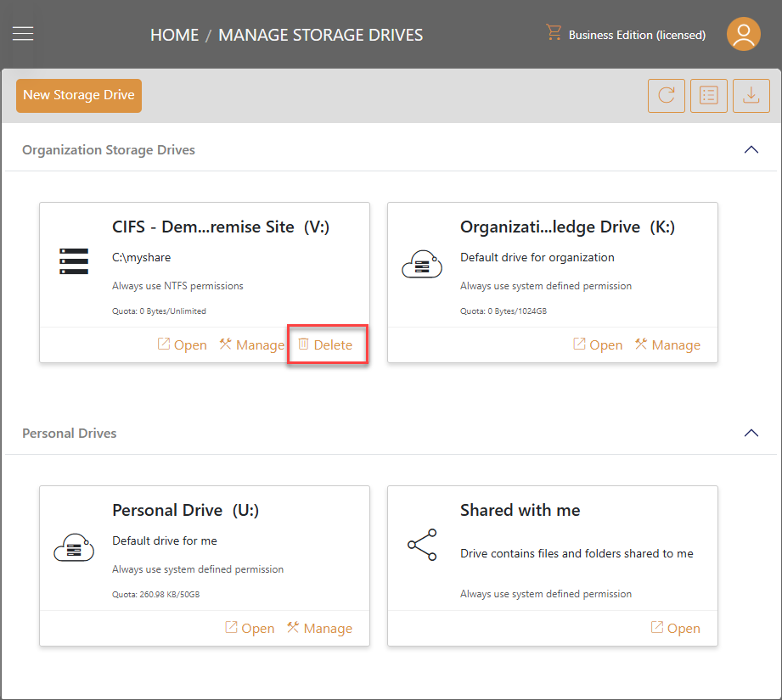Click 'Quota: 0 Bytes/Unlimited' text

pos(159,311)
